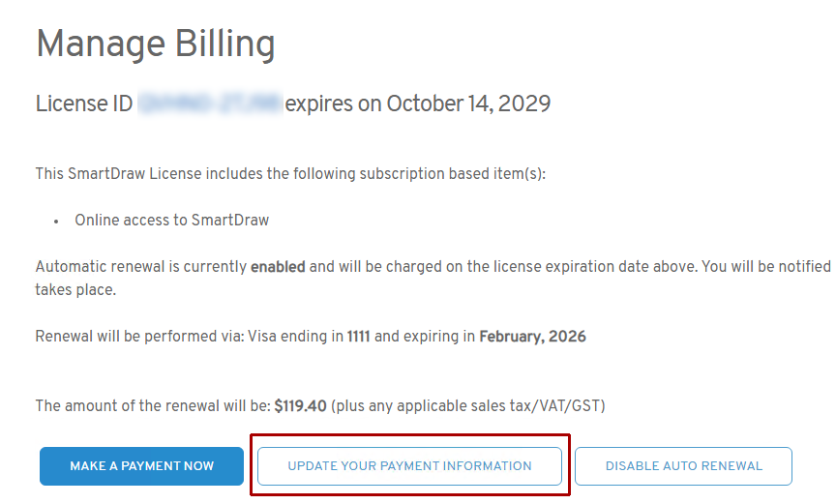Open Update Your Payment Information
The image size is (836, 504).
point(409,466)
